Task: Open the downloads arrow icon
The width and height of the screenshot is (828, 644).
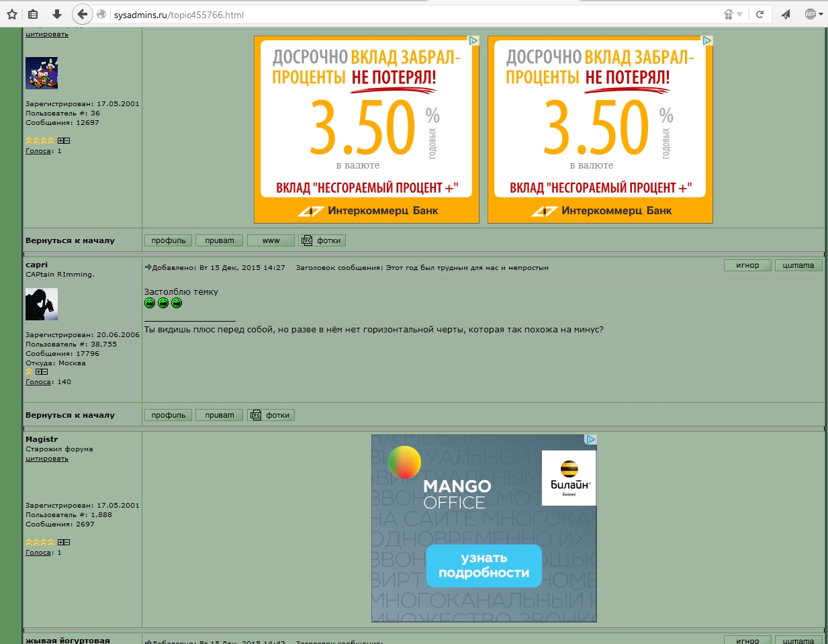Action: 57,14
